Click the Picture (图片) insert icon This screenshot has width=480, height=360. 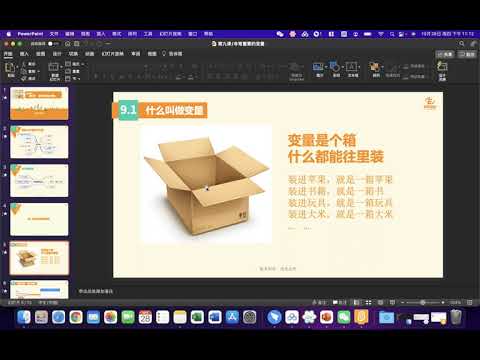point(318,67)
